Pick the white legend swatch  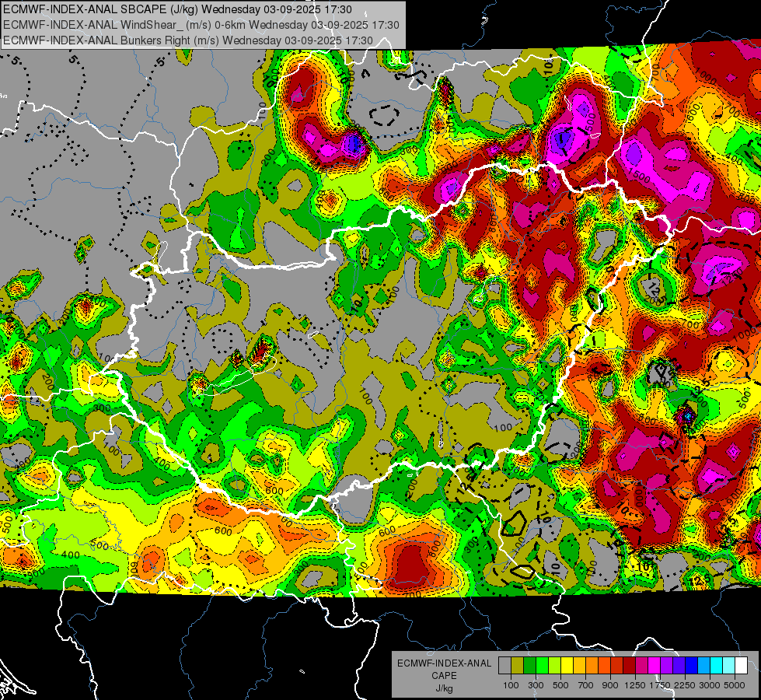click(741, 666)
